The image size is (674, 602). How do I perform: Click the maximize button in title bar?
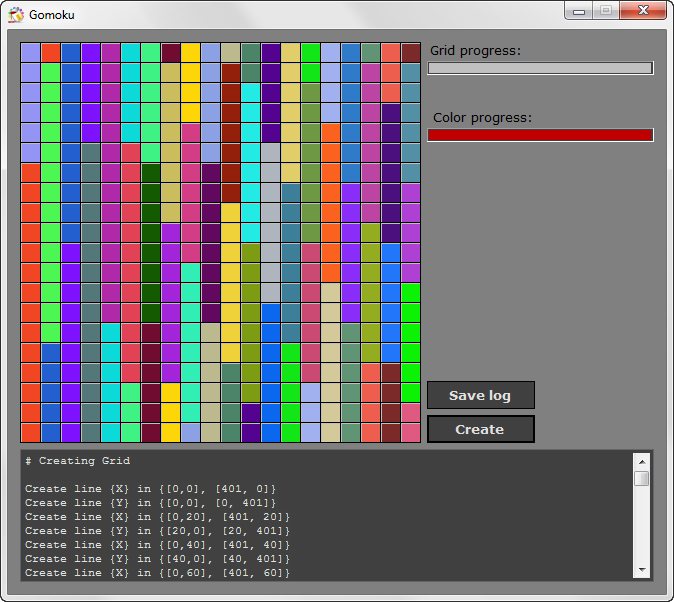tap(605, 10)
